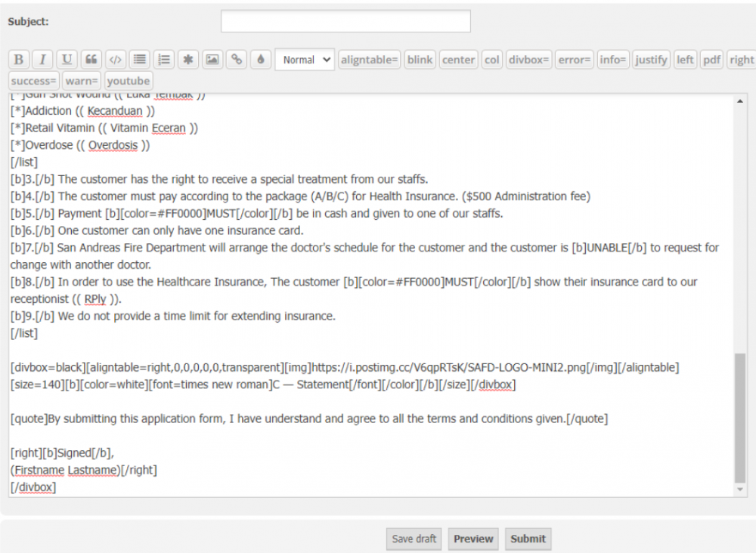Insert an image tag
The image size is (756, 553).
tap(212, 60)
